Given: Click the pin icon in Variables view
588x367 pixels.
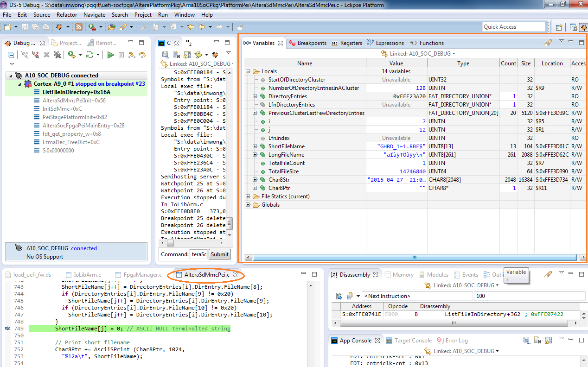Looking at the screenshot, I should tap(548, 43).
